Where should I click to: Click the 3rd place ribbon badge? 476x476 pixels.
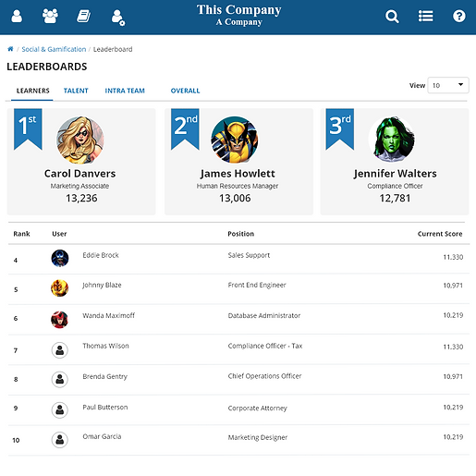coord(340,129)
